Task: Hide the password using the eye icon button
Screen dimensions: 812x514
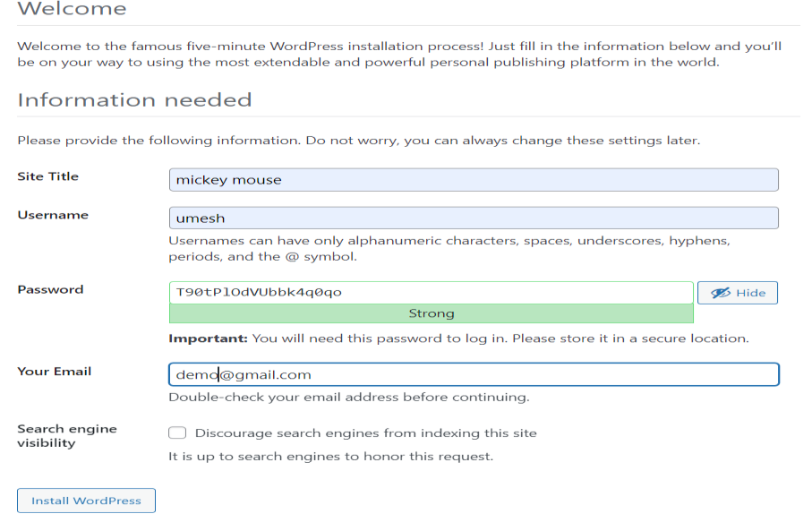Action: coord(738,293)
